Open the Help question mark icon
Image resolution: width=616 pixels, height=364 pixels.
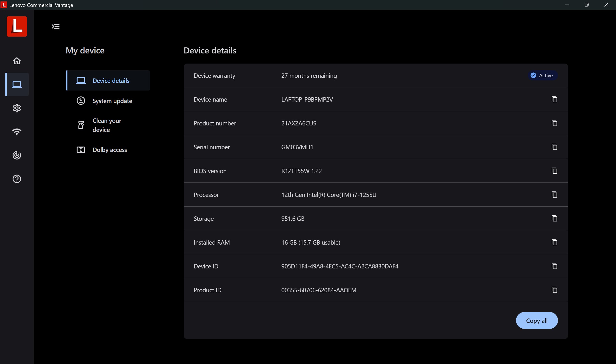pos(17,179)
